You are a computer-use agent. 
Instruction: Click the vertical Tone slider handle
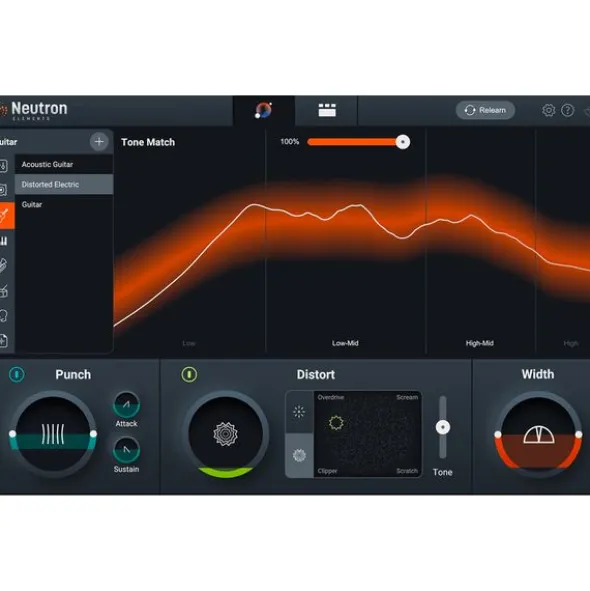click(443, 427)
